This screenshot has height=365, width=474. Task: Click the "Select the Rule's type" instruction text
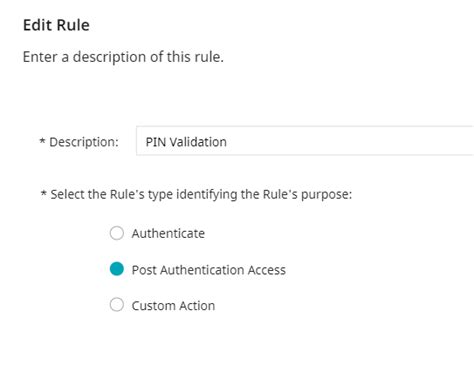coord(201,194)
